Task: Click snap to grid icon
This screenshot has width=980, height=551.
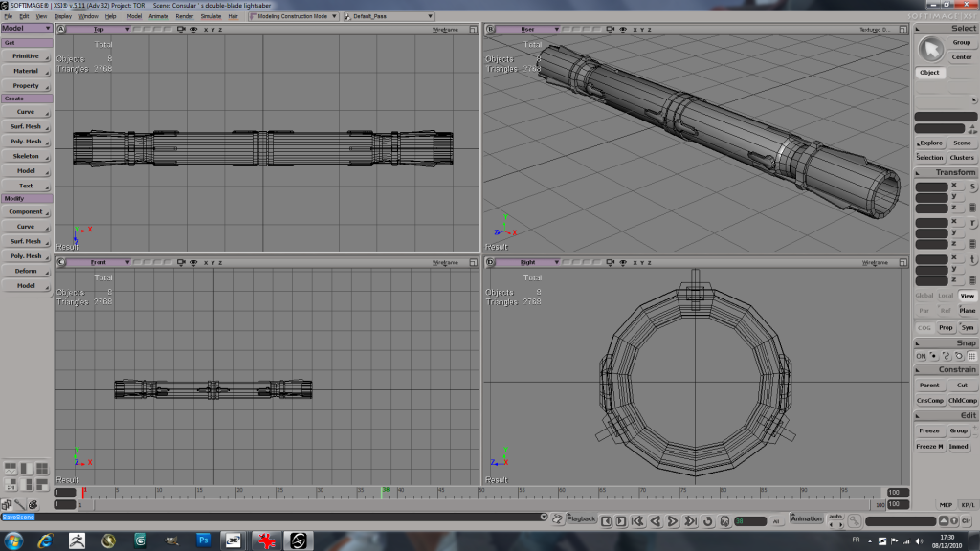Action: click(972, 356)
